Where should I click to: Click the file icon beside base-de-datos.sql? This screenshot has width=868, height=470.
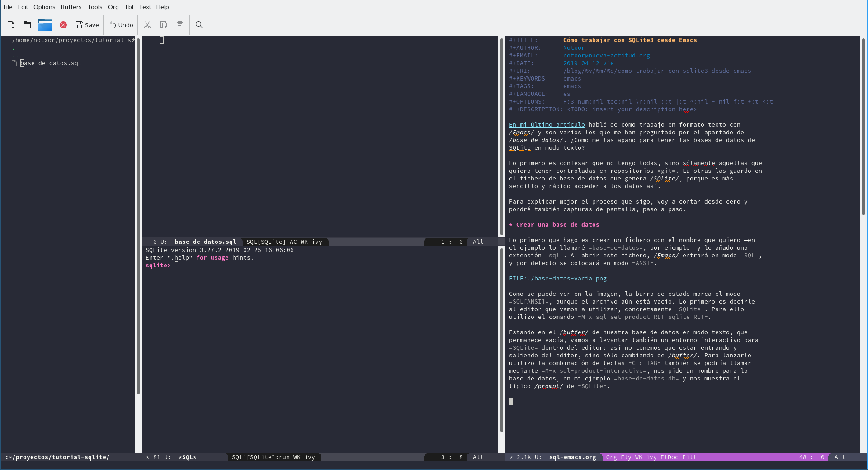[x=14, y=63]
